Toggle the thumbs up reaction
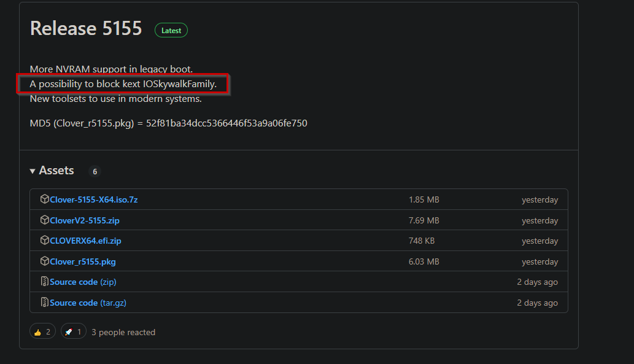Viewport: 634px width, 364px height. pyautogui.click(x=42, y=332)
